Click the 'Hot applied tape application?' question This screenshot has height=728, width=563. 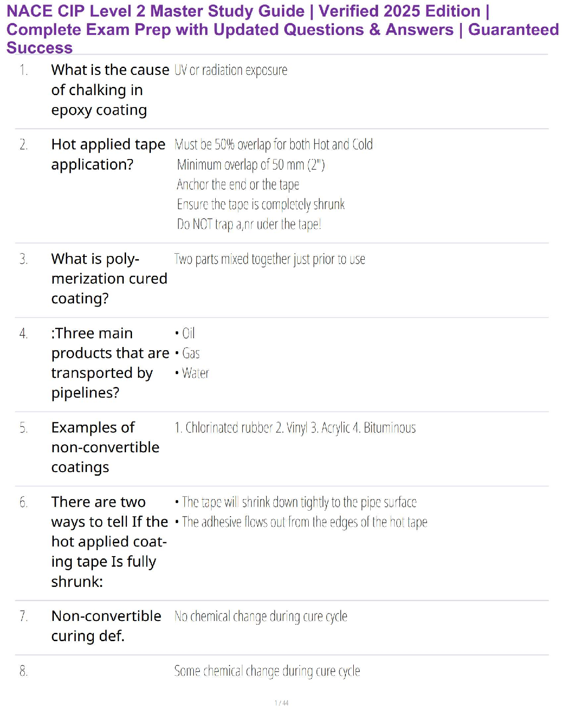pyautogui.click(x=108, y=154)
